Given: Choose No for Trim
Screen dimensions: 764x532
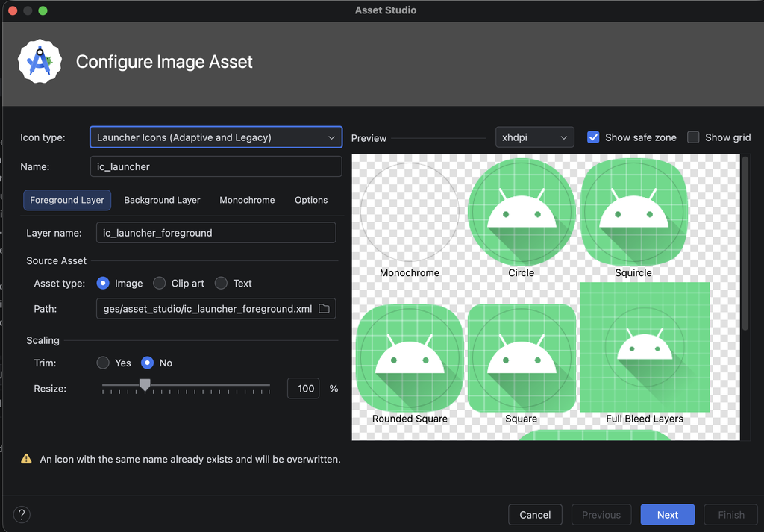Looking at the screenshot, I should (x=147, y=363).
